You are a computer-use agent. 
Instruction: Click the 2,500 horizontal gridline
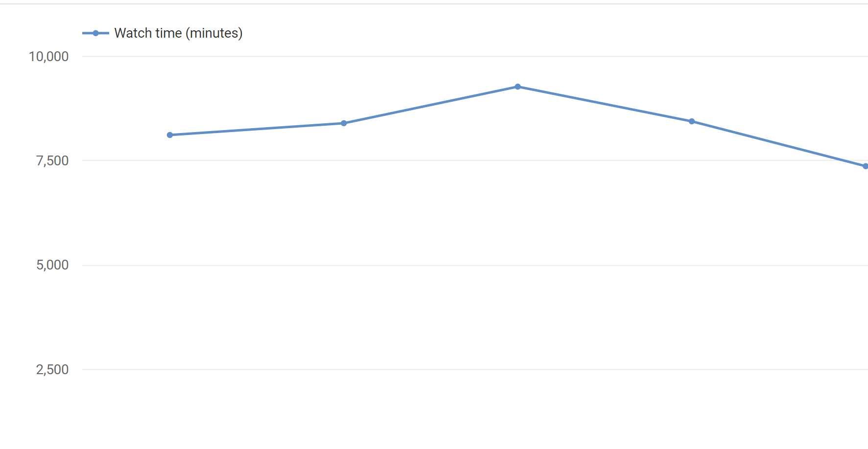pos(441,369)
